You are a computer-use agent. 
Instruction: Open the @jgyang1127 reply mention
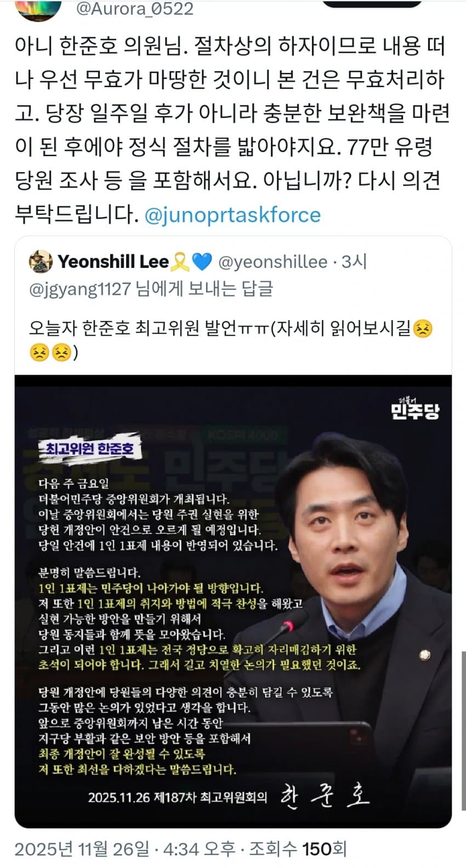pyautogui.click(x=79, y=289)
